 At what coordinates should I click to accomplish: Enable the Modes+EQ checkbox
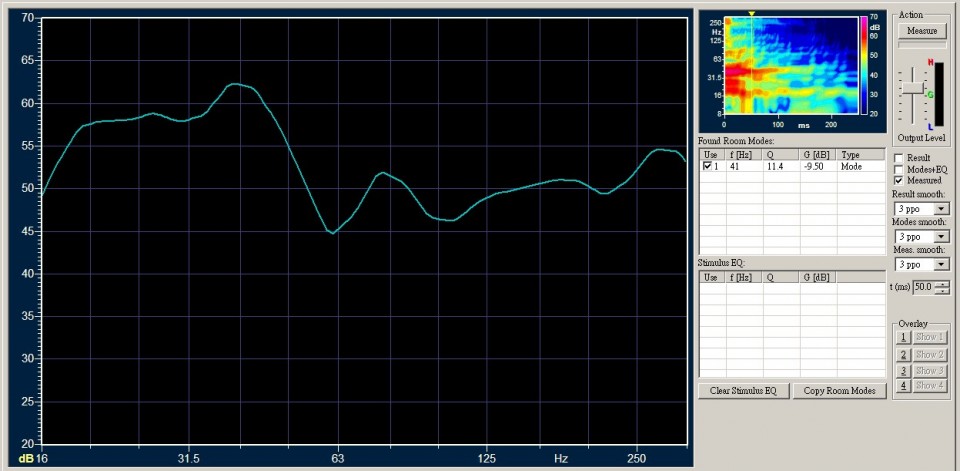pyautogui.click(x=899, y=169)
